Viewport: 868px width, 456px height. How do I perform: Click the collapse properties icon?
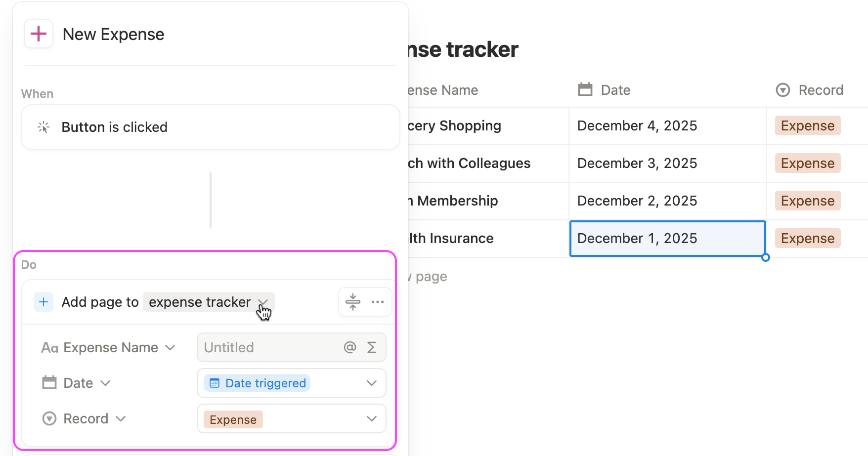click(x=353, y=301)
